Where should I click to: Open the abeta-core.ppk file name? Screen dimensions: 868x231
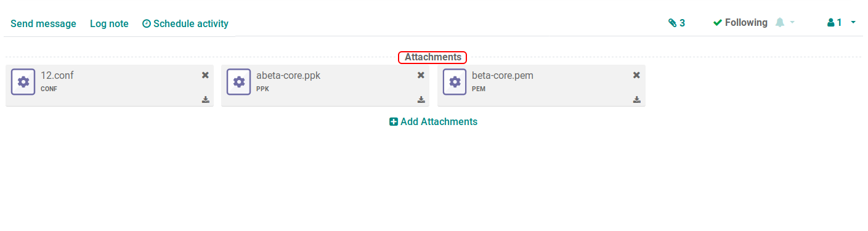(x=288, y=76)
